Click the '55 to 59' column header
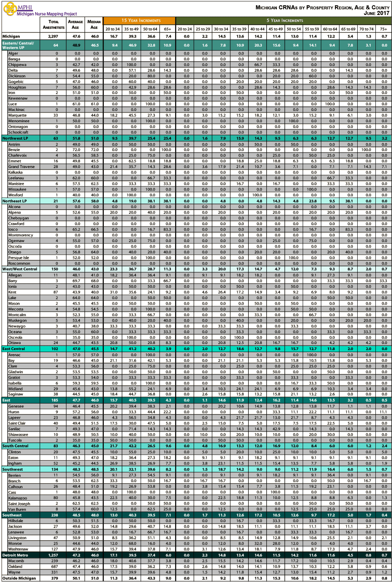The height and width of the screenshot is (582, 392). pos(312,29)
